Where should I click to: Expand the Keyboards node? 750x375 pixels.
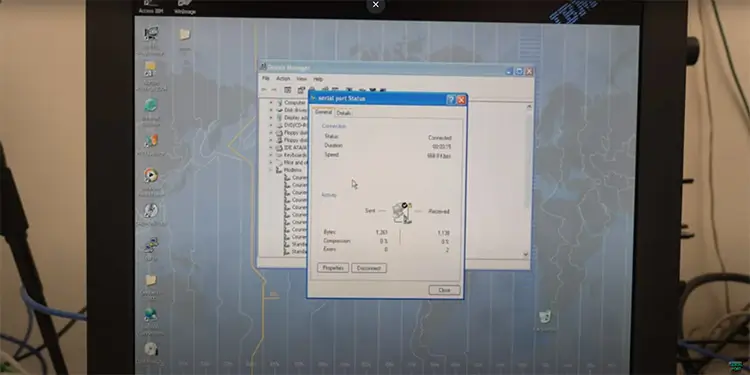pyautogui.click(x=271, y=155)
